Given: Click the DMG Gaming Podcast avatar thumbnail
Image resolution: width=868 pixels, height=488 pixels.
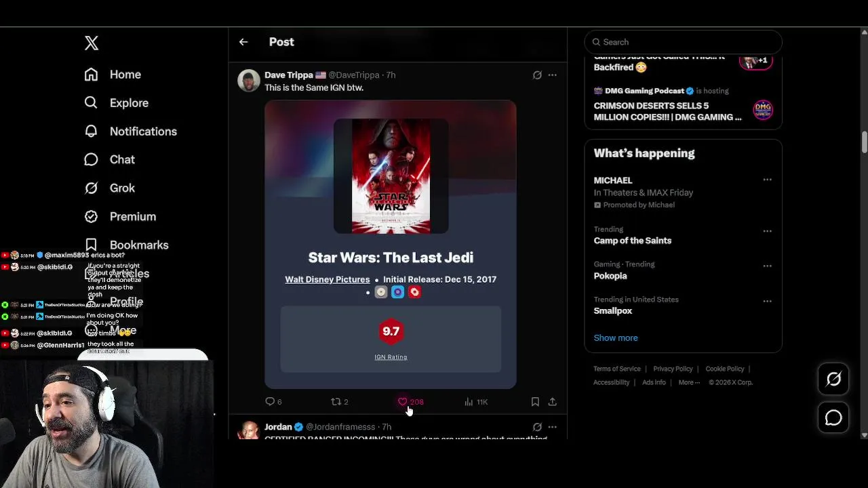Looking at the screenshot, I should coord(763,109).
